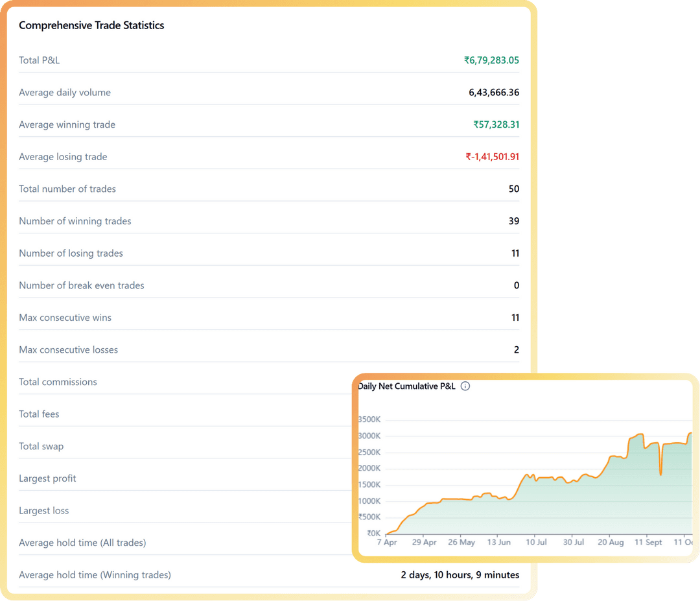Viewport: 700px width, 601px height.
Task: Click the Comprehensive Trade Statistics heading
Action: pyautogui.click(x=91, y=25)
